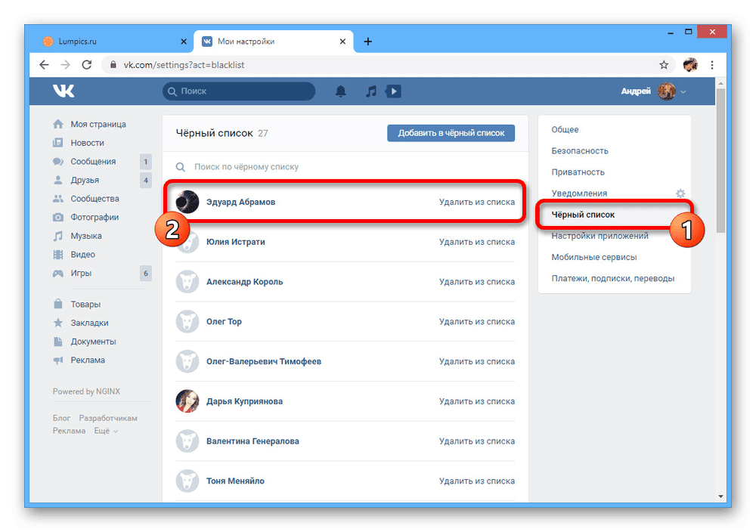This screenshot has height=532, width=756.
Task: Open Уведомления settings section
Action: pos(580,193)
